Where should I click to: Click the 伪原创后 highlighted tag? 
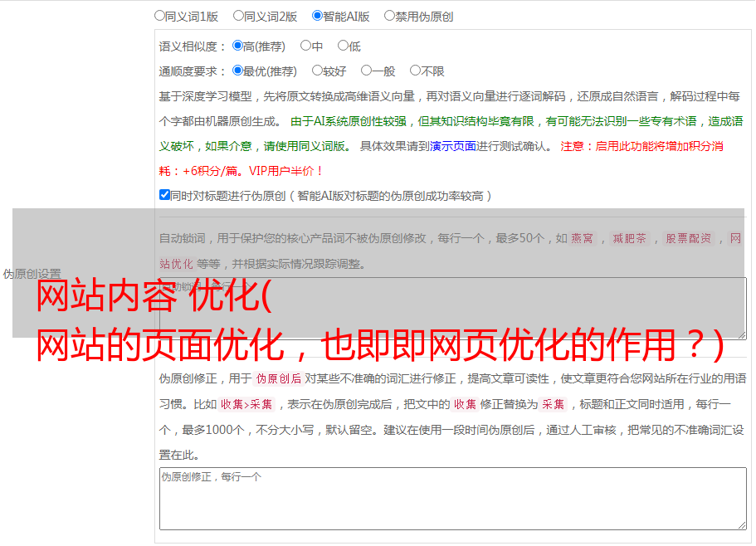[x=279, y=378]
